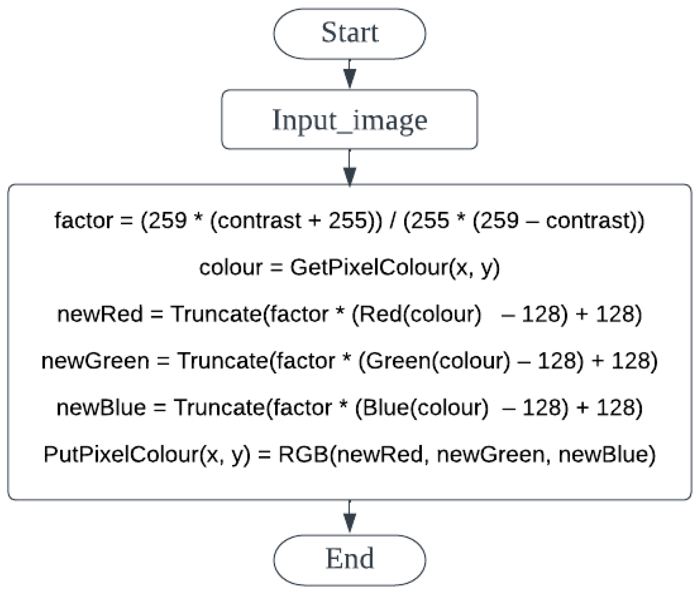
Task: Select the newBlue assignment line
Action: pyautogui.click(x=349, y=408)
